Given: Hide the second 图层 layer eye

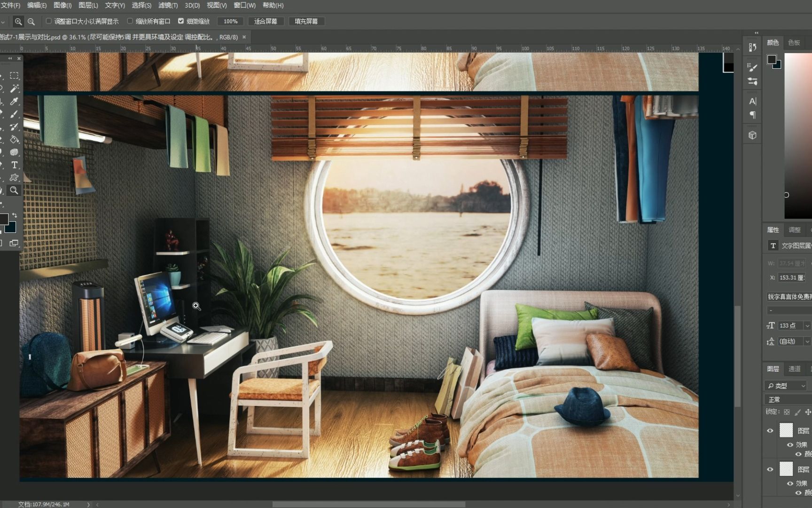Looking at the screenshot, I should point(770,469).
